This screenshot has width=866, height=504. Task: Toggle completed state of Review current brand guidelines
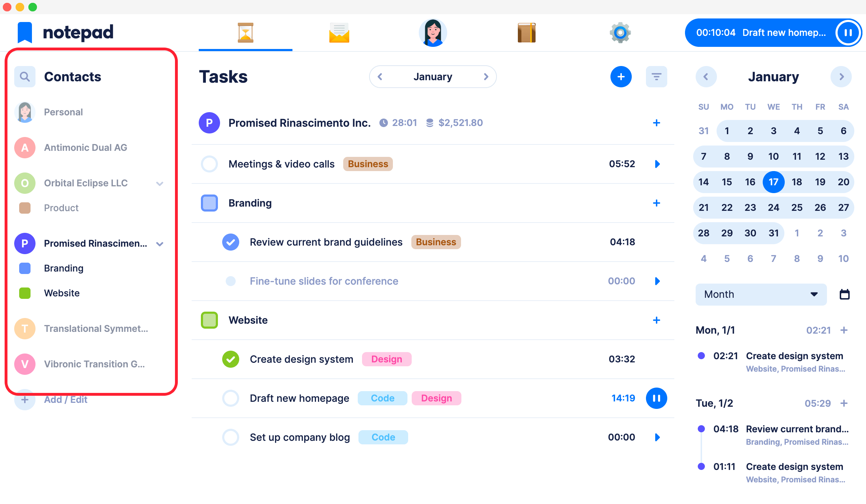tap(231, 242)
